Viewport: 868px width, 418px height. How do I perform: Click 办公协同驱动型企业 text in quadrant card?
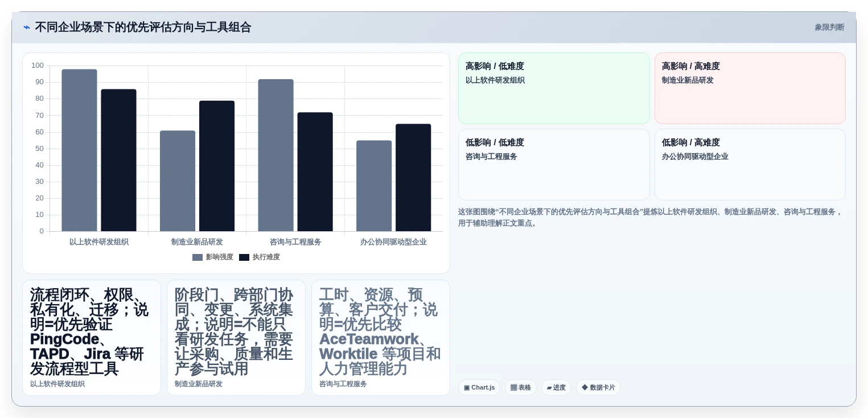[695, 157]
